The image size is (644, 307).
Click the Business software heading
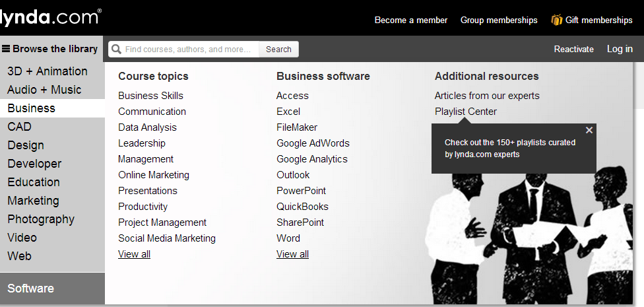coord(323,77)
